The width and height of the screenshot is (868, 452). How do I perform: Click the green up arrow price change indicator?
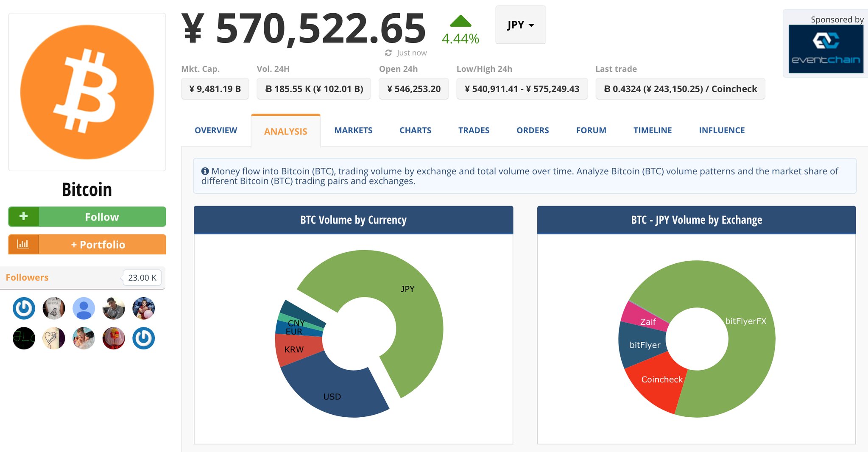[x=461, y=21]
